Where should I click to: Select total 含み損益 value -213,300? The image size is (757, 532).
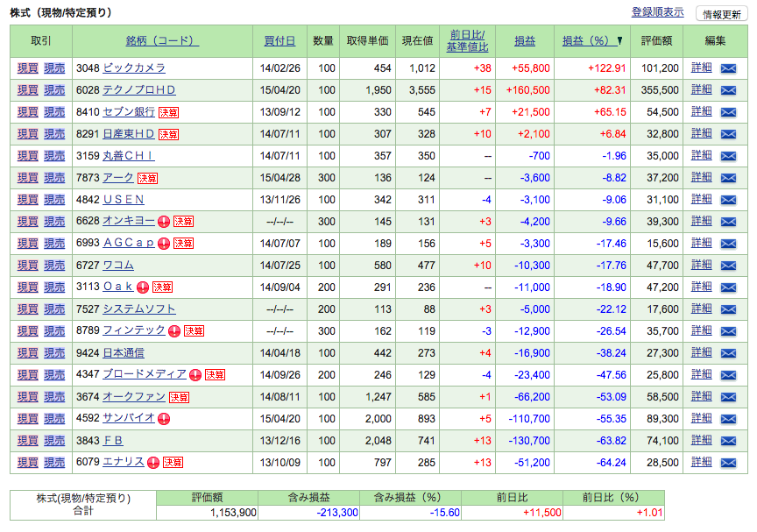(x=337, y=513)
